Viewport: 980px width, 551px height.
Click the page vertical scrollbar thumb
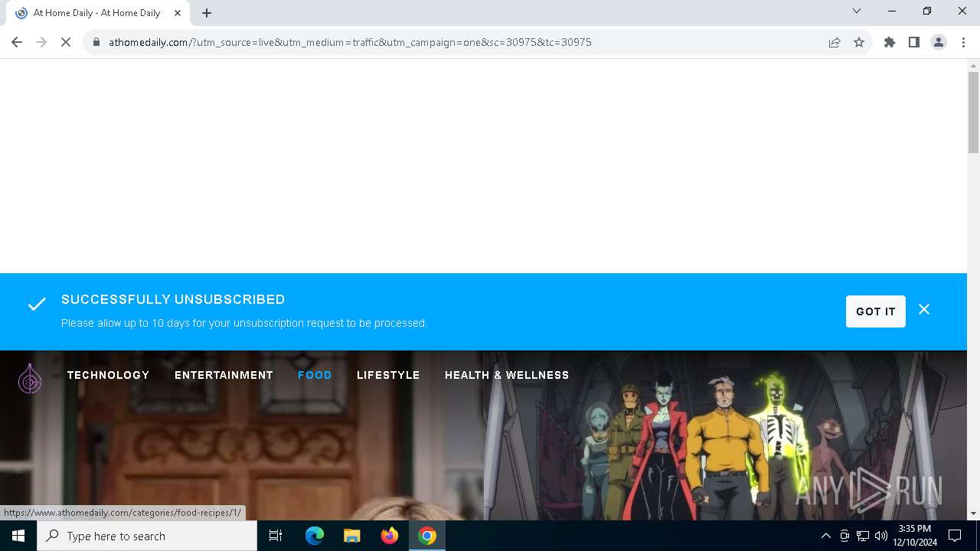(973, 112)
